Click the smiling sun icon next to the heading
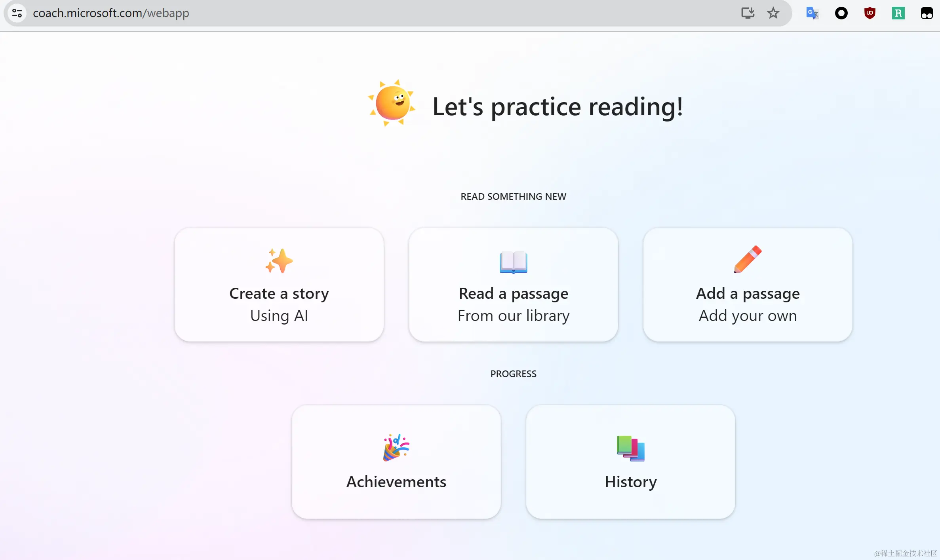This screenshot has height=560, width=940. [x=392, y=102]
